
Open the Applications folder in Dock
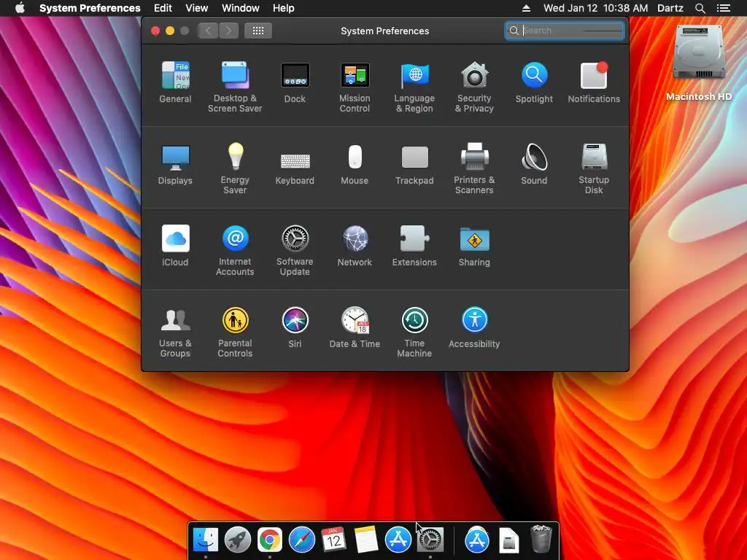pos(477,540)
